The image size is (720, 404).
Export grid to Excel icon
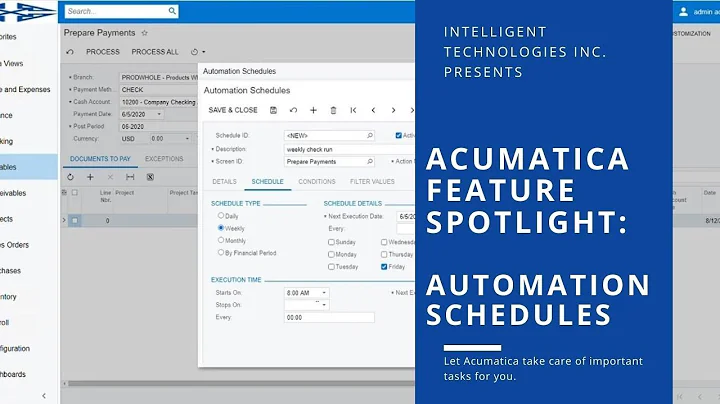pyautogui.click(x=150, y=177)
